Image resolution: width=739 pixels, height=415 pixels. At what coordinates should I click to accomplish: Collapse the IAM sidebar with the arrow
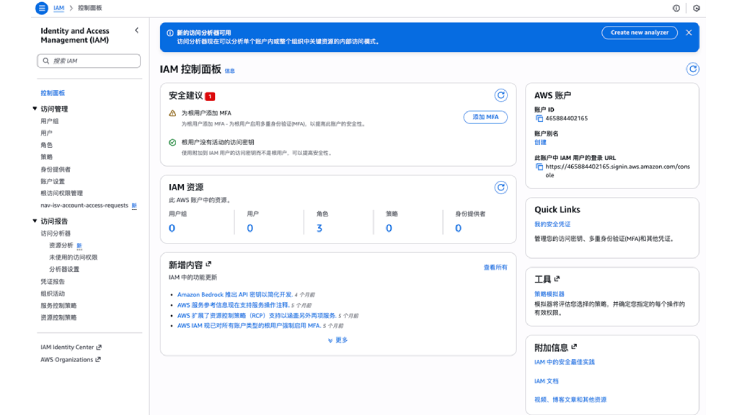(x=137, y=31)
